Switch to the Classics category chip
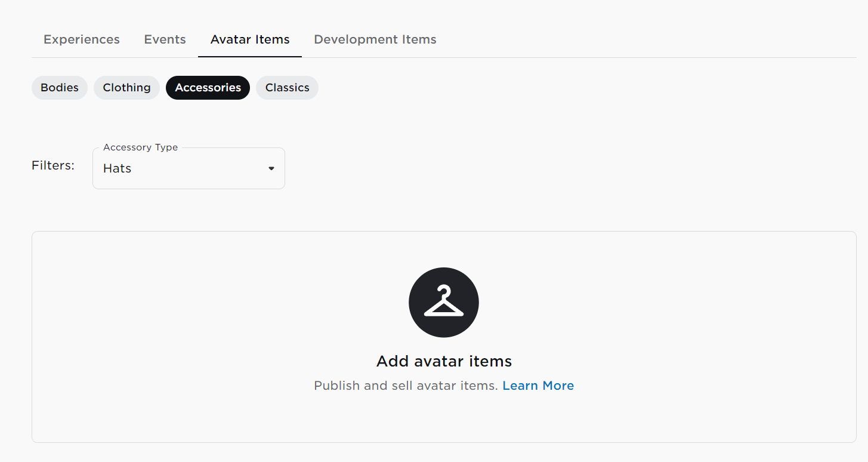The image size is (868, 462). pos(287,88)
